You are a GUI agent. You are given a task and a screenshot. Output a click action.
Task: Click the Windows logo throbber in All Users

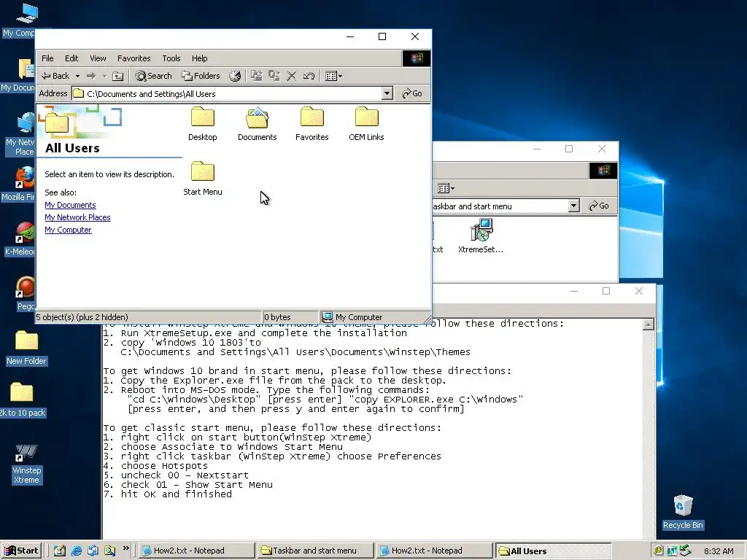[x=417, y=58]
